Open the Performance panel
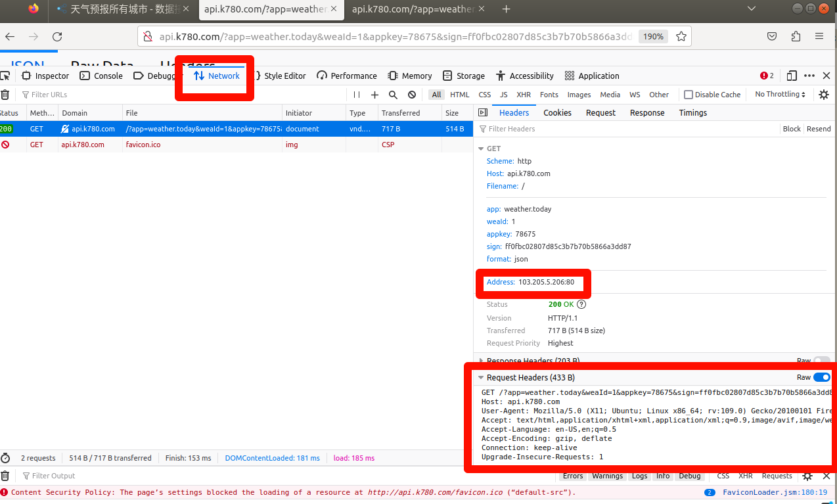The width and height of the screenshot is (837, 504). tap(347, 76)
